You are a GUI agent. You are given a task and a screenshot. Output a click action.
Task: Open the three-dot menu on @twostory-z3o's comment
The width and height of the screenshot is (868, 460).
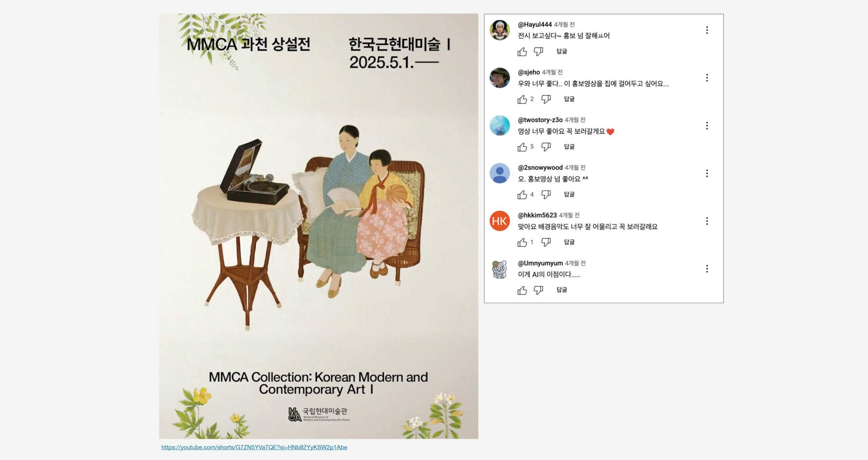(707, 126)
